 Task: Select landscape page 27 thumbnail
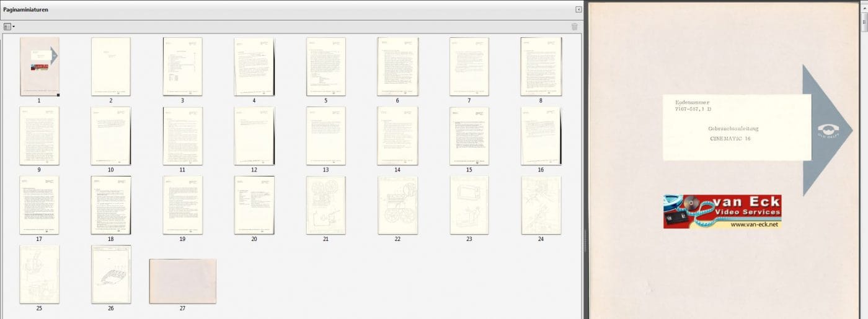coord(182,281)
